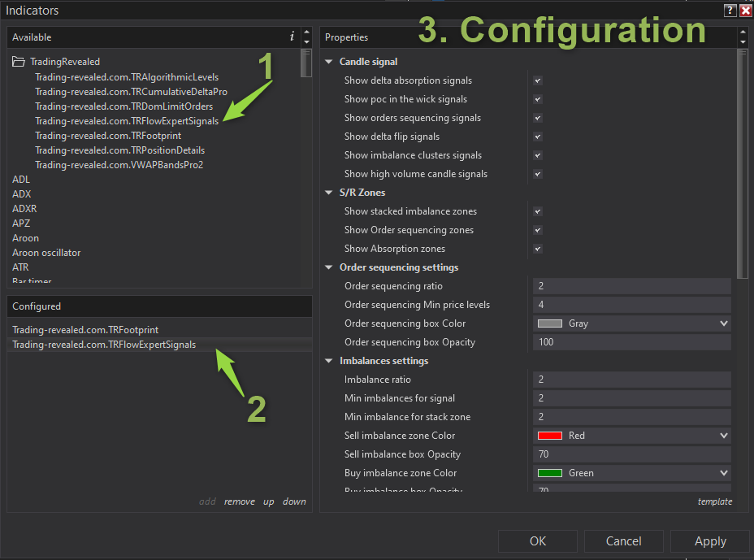Disable Show stacked imbalance zones
The width and height of the screenshot is (754, 560).
538,211
